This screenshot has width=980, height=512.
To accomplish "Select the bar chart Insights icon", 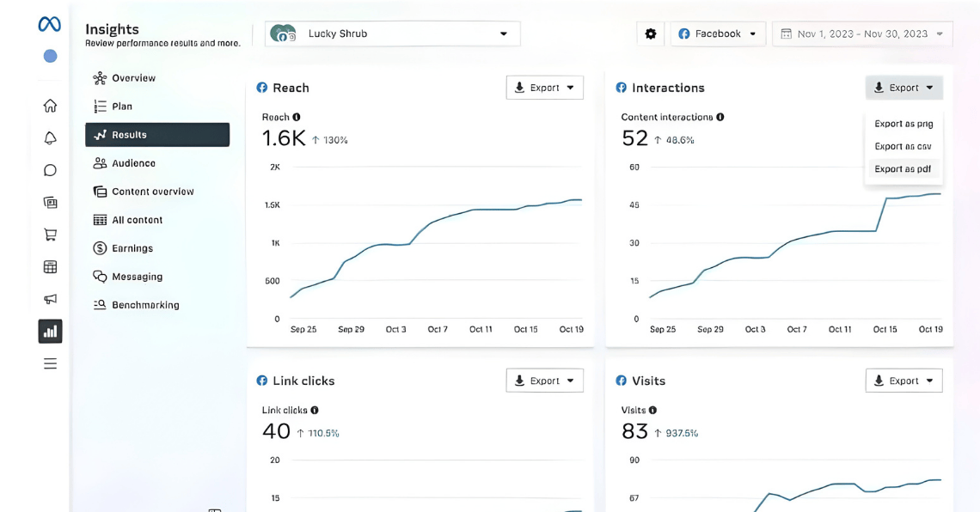I will pyautogui.click(x=50, y=331).
